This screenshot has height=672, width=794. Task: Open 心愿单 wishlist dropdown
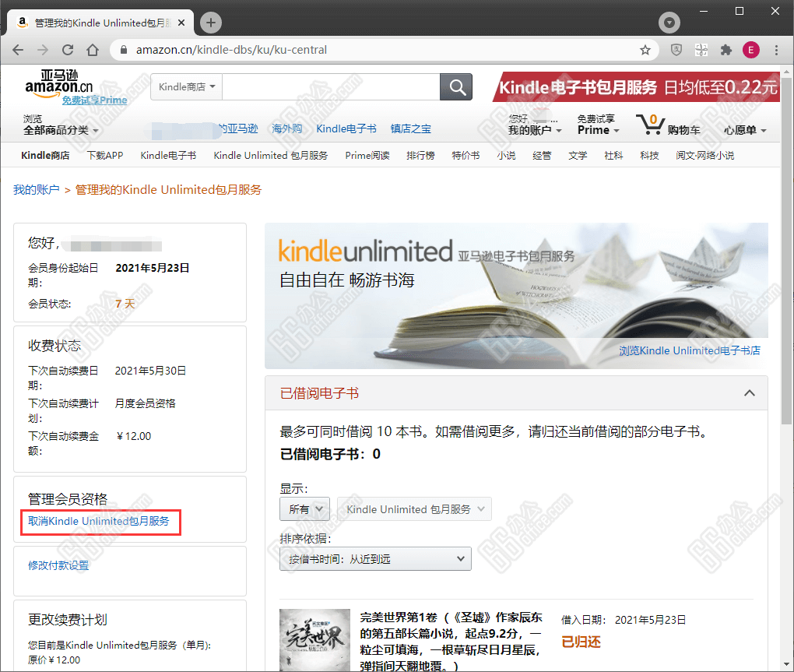pos(744,130)
